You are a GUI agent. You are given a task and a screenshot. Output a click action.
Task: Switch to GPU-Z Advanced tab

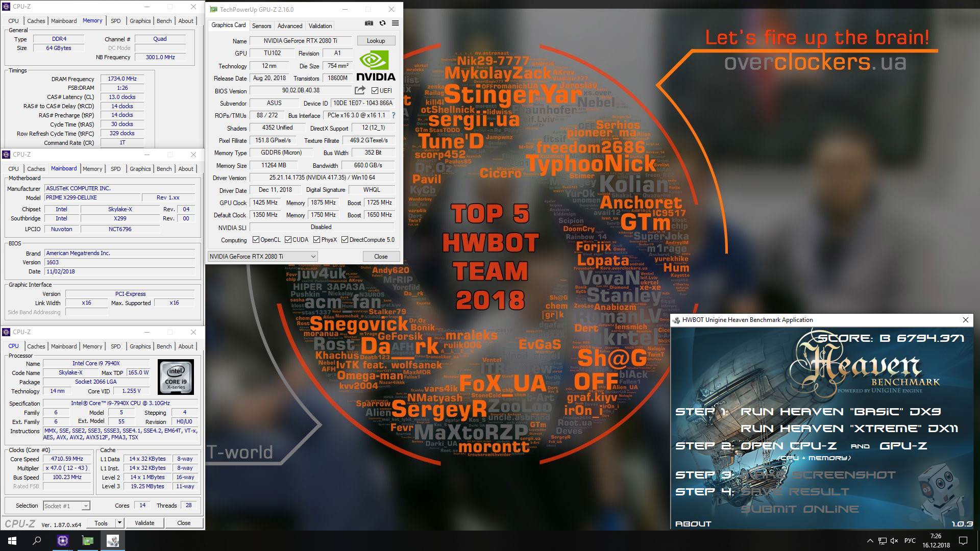click(x=290, y=26)
